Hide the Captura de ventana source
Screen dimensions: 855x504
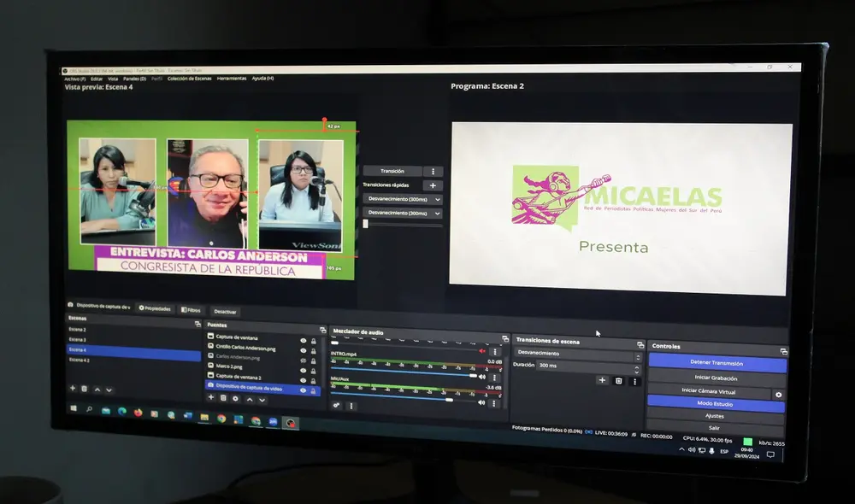pos(304,339)
